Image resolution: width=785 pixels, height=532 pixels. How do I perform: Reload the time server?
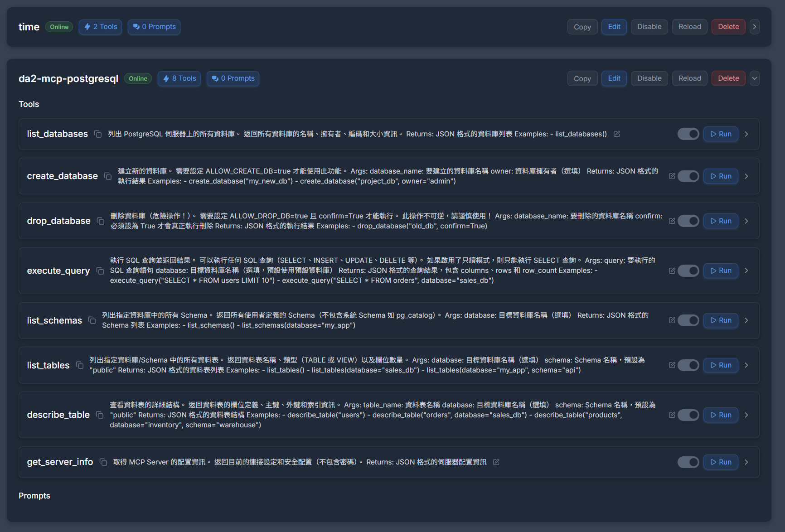689,27
